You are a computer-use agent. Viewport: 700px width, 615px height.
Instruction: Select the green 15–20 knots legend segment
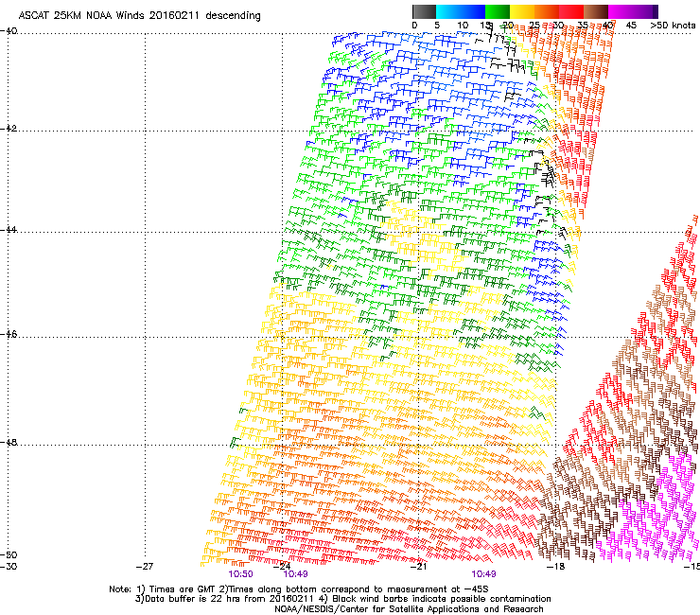[498, 11]
